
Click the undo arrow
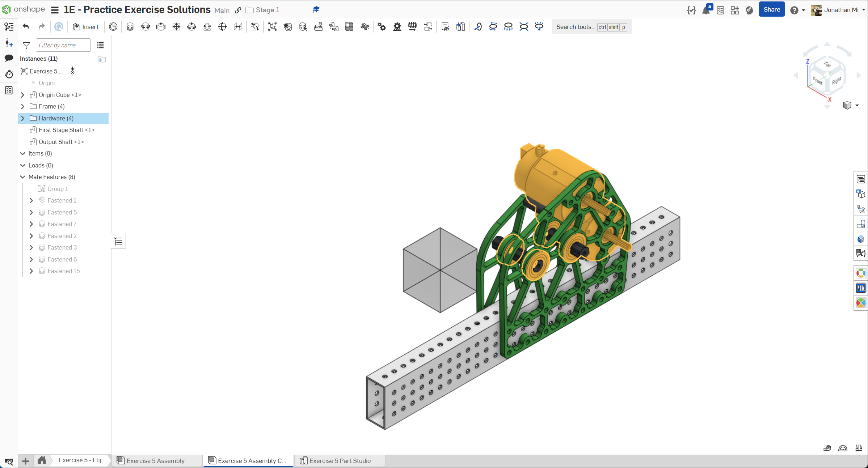click(26, 27)
